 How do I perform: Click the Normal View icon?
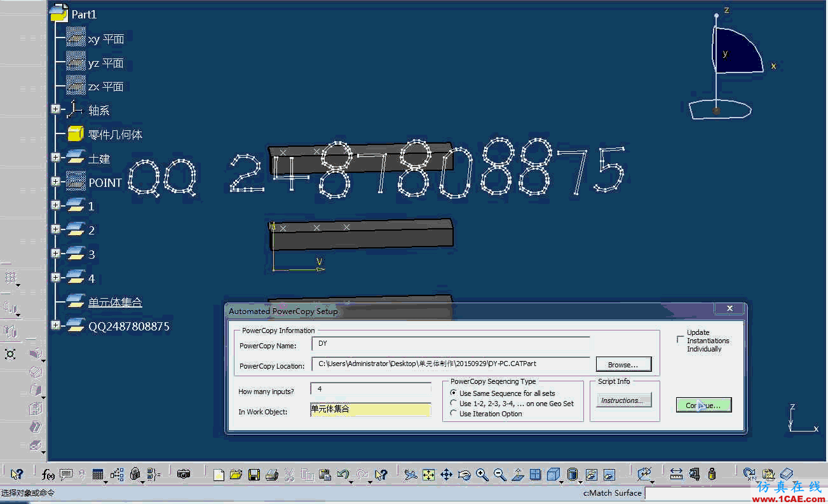(x=517, y=474)
